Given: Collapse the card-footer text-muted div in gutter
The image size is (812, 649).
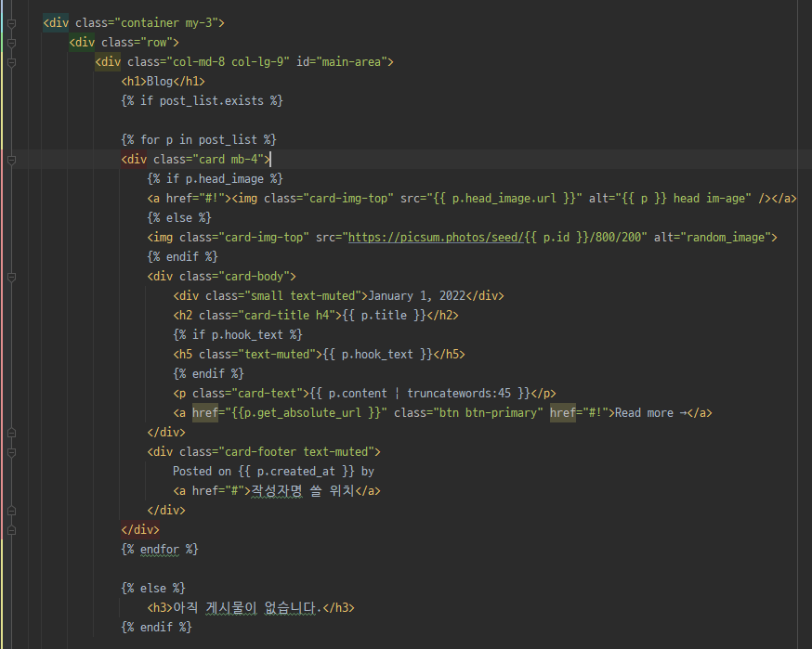Looking at the screenshot, I should pos(11,452).
